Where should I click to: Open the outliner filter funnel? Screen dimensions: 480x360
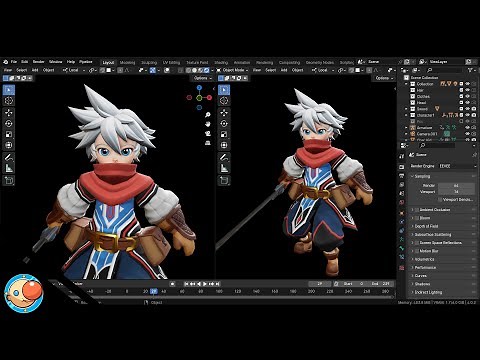(x=470, y=70)
